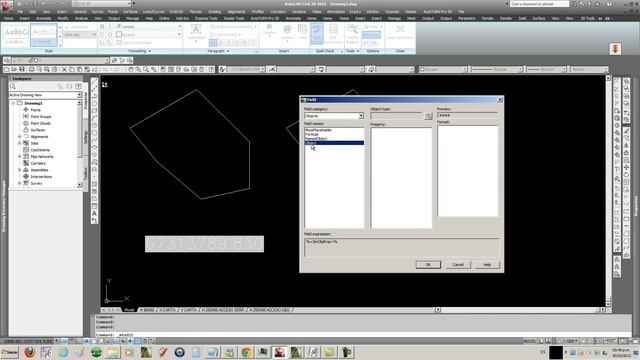
Task: Expand the Survey tree node
Action: point(19,183)
